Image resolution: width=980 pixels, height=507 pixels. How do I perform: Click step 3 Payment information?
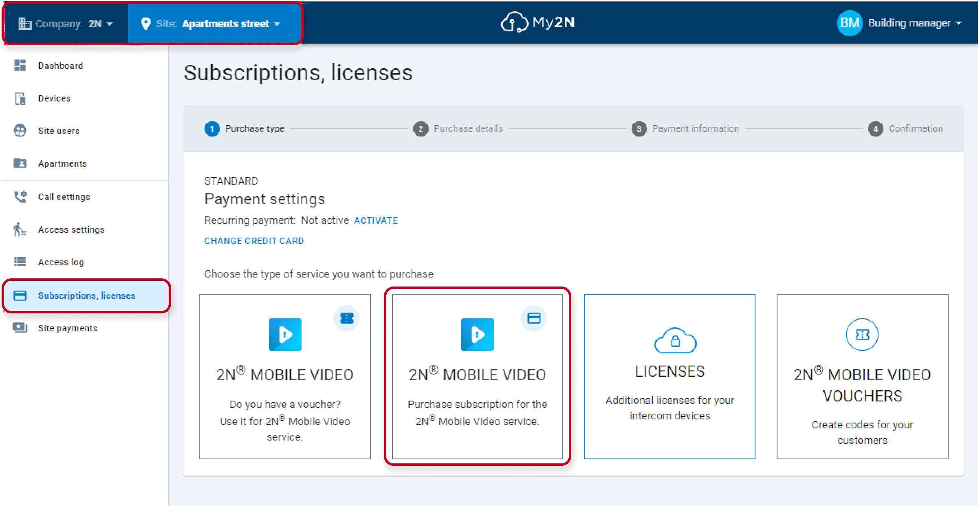tap(685, 128)
